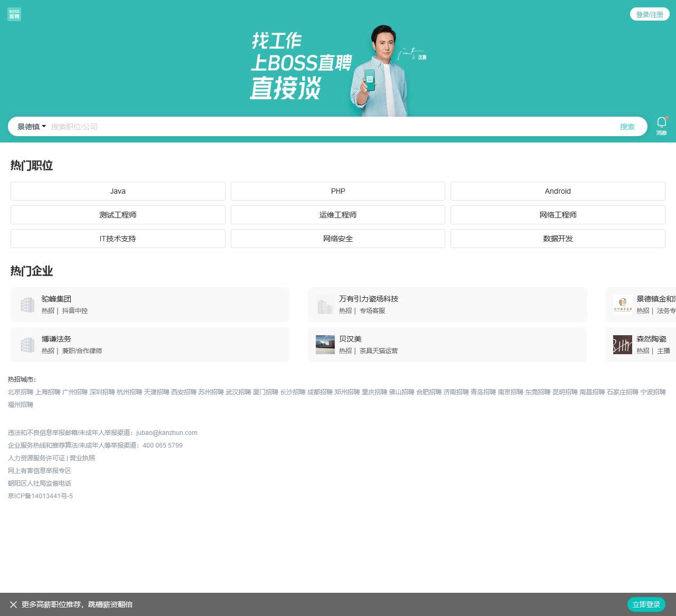Click the BOSS直聘 logo icon
Viewport: 676px width, 616px height.
click(x=14, y=14)
